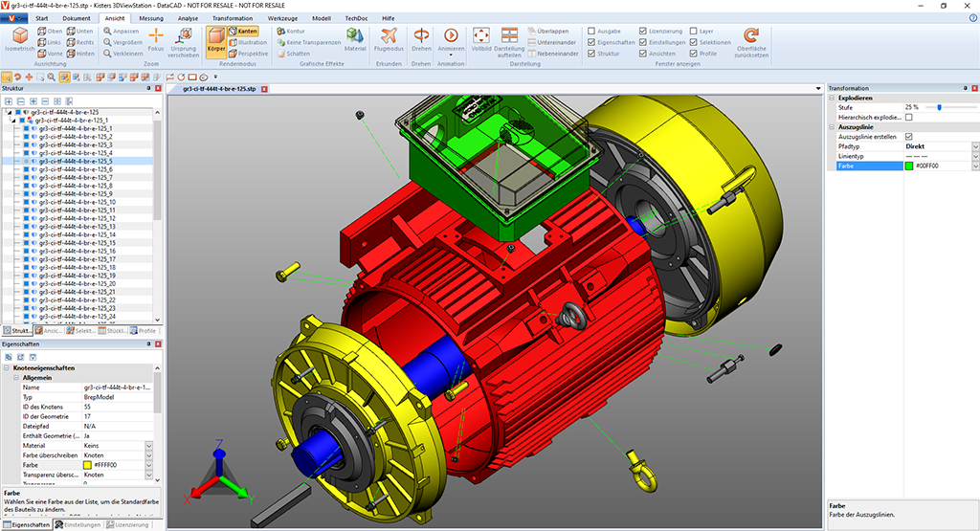
Task: Toggle Schatten graphic effect
Action: [293, 54]
